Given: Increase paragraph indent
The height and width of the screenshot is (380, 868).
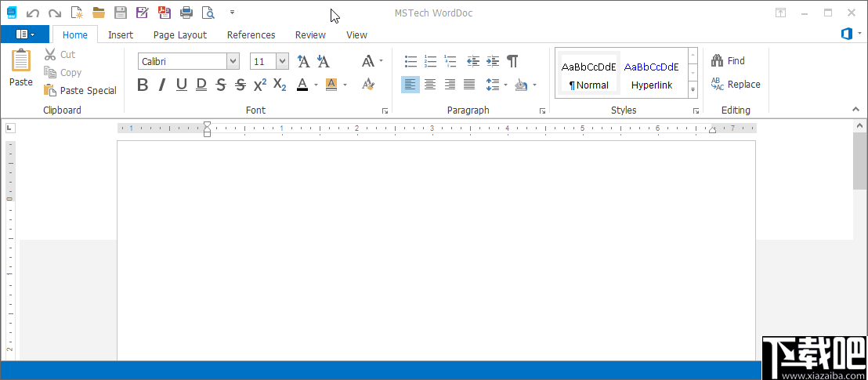Looking at the screenshot, I should [x=493, y=61].
